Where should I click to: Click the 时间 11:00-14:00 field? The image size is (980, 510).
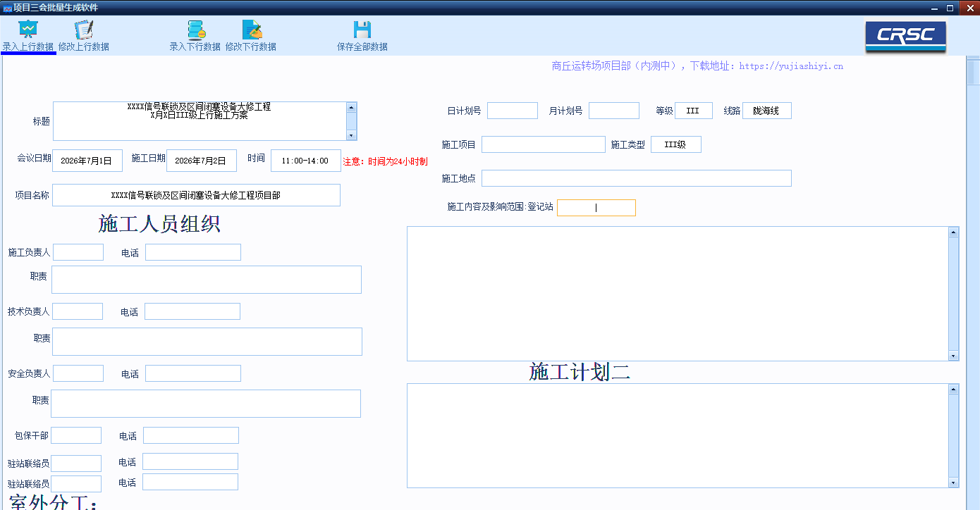(305, 161)
